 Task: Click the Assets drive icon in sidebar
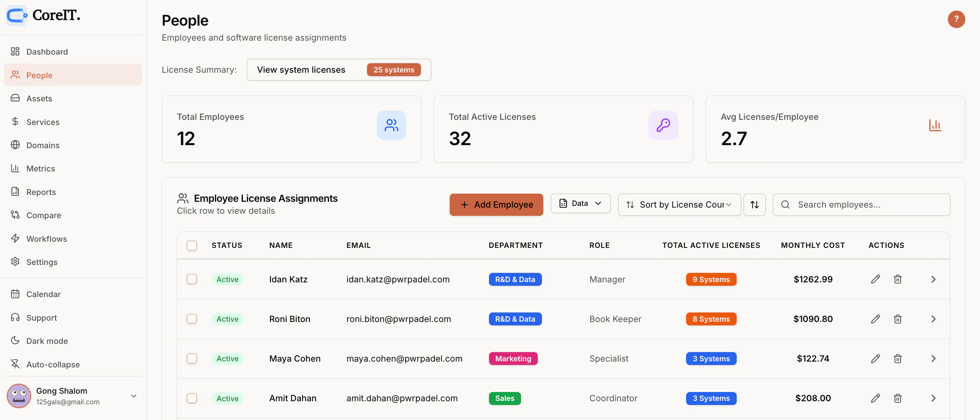click(x=15, y=98)
